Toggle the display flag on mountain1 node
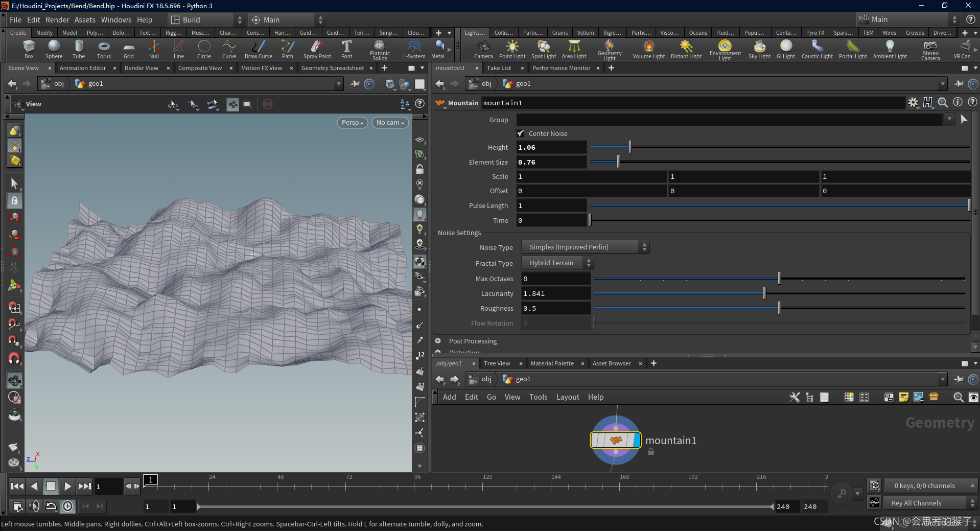Screen dimensions: 980x531 point(637,440)
